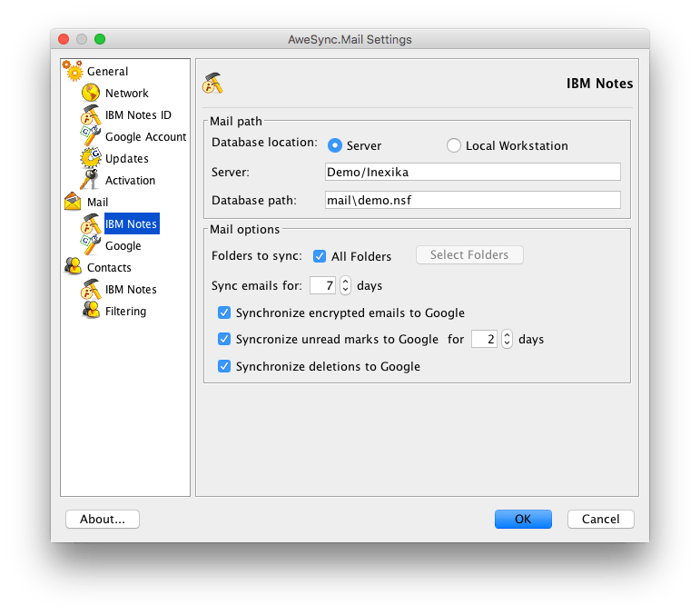Decrease the unread marks days stepper
This screenshot has width=700, height=615.
[x=507, y=344]
